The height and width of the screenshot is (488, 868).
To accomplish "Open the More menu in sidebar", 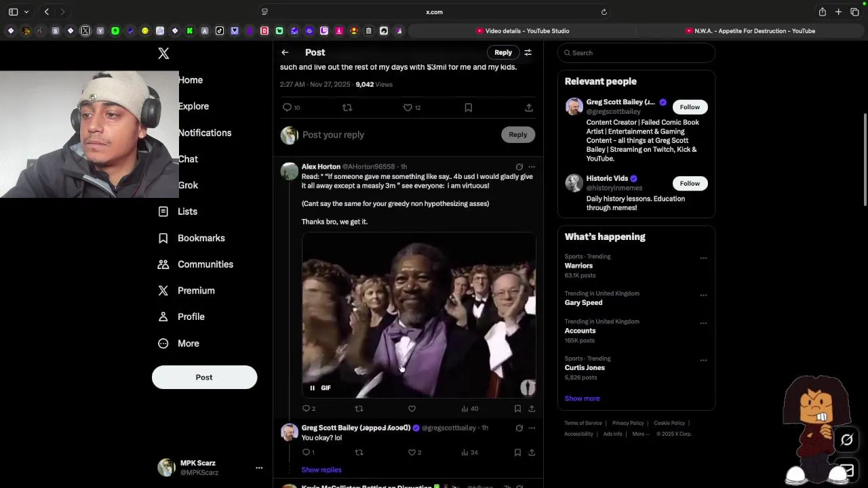I will coord(178,344).
